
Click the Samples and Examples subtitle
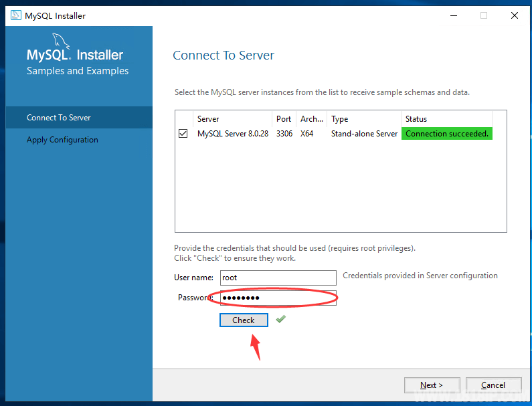pyautogui.click(x=78, y=71)
